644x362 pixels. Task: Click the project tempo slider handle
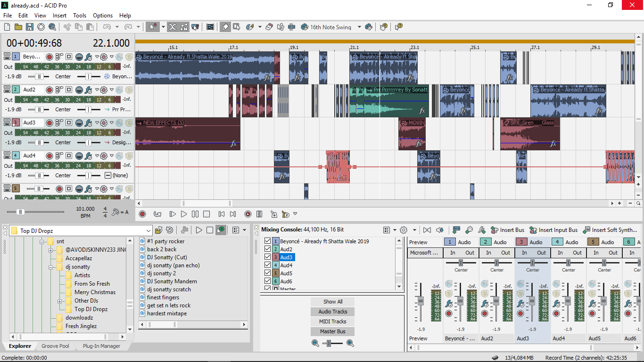coord(20,212)
